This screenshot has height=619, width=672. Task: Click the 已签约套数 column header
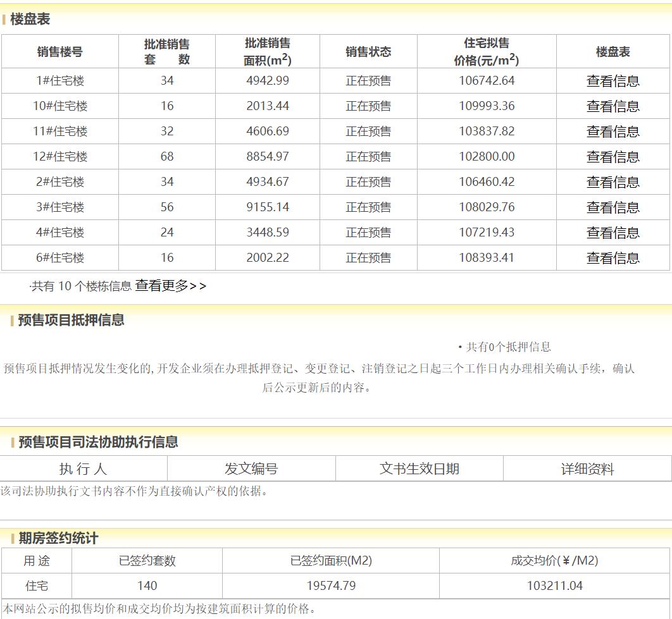click(x=147, y=560)
